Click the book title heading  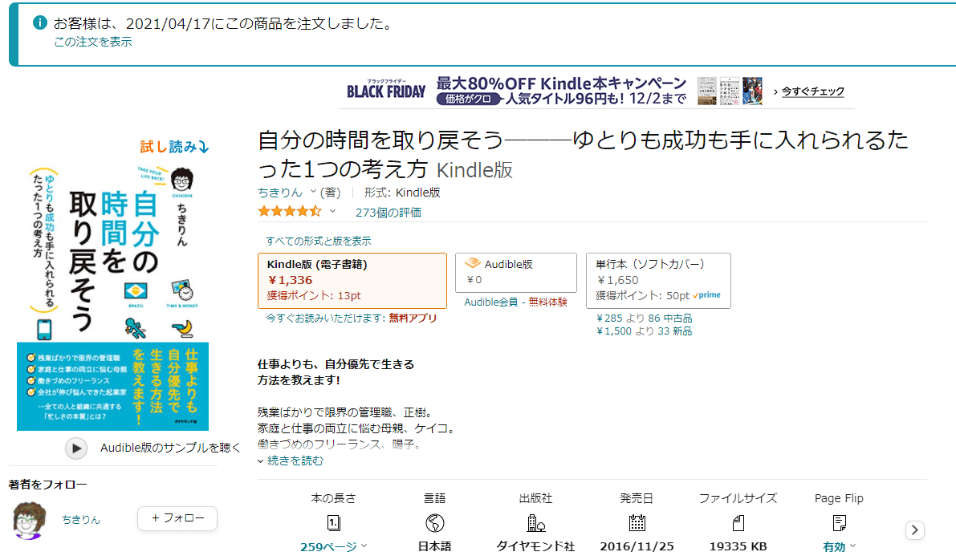[583, 154]
